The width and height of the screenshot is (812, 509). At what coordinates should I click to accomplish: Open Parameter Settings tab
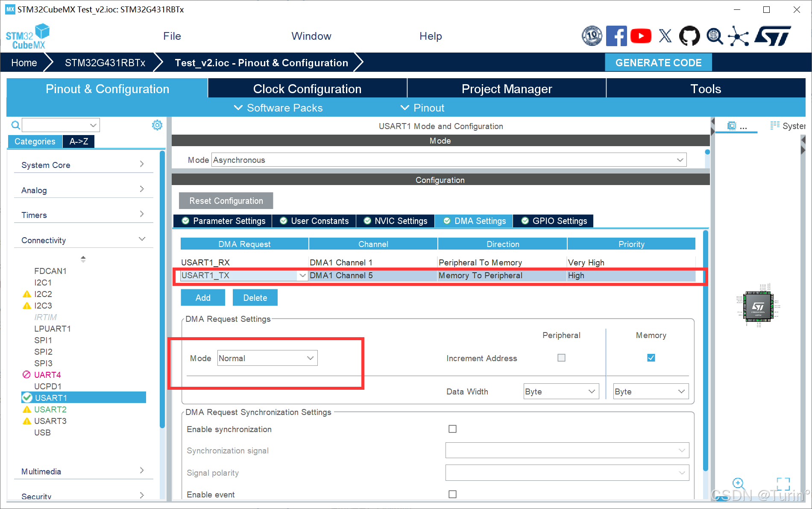[223, 221]
